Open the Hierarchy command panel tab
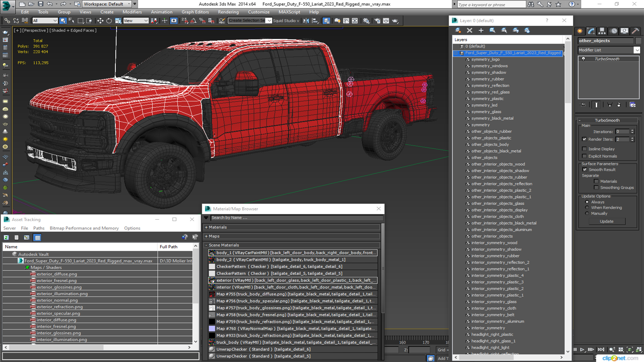The width and height of the screenshot is (644, 362). click(602, 31)
